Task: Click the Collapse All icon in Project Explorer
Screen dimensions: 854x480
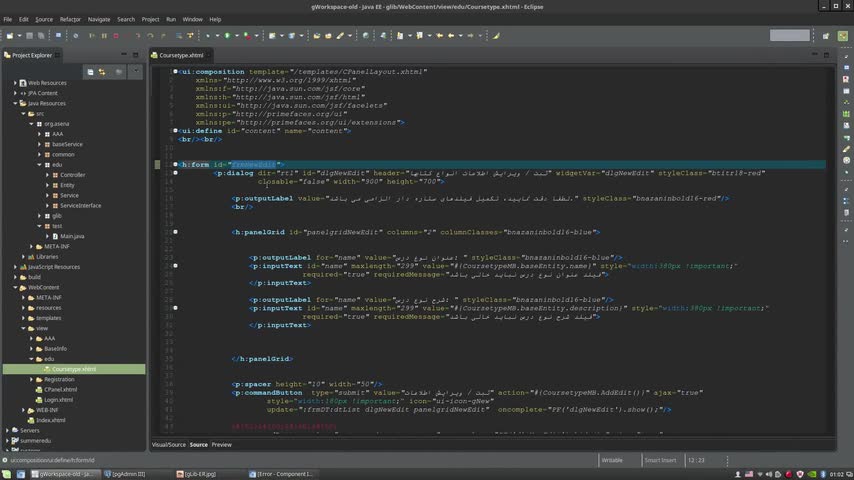Action: [x=90, y=72]
